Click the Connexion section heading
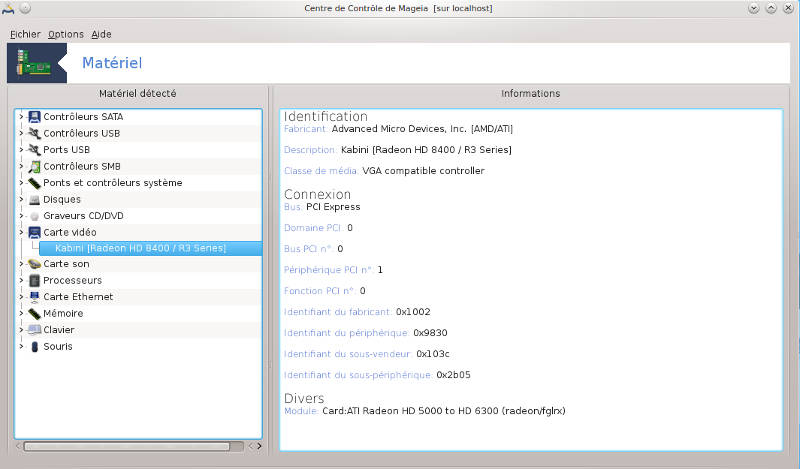Screen dimensions: 800x469 click(x=317, y=194)
